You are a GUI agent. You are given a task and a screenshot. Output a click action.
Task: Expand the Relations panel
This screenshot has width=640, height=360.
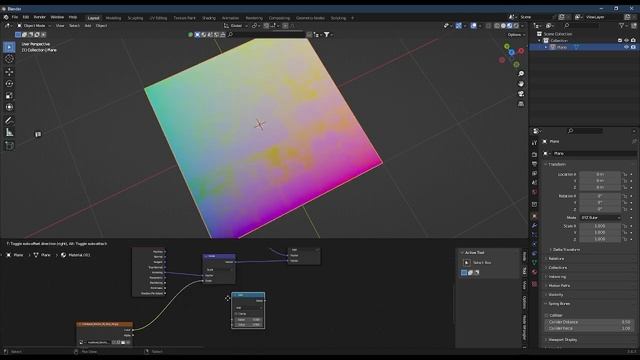(556, 259)
